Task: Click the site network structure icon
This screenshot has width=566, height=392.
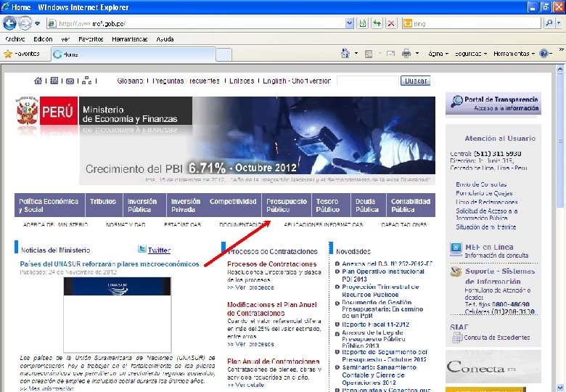Action: 86,81
